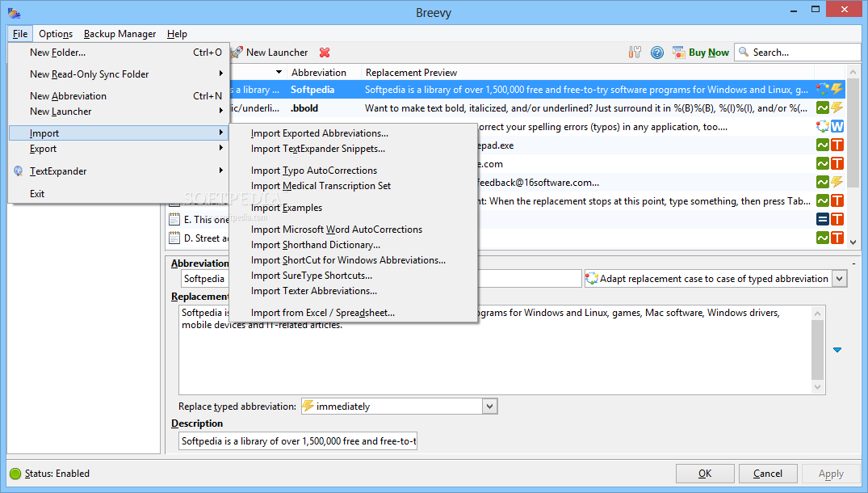
Task: Click the blue W icon in spelling errors row
Action: 837,126
